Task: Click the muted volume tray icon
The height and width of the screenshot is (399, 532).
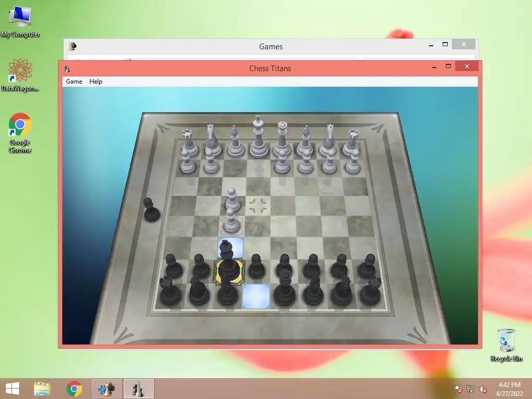Action: (x=483, y=389)
